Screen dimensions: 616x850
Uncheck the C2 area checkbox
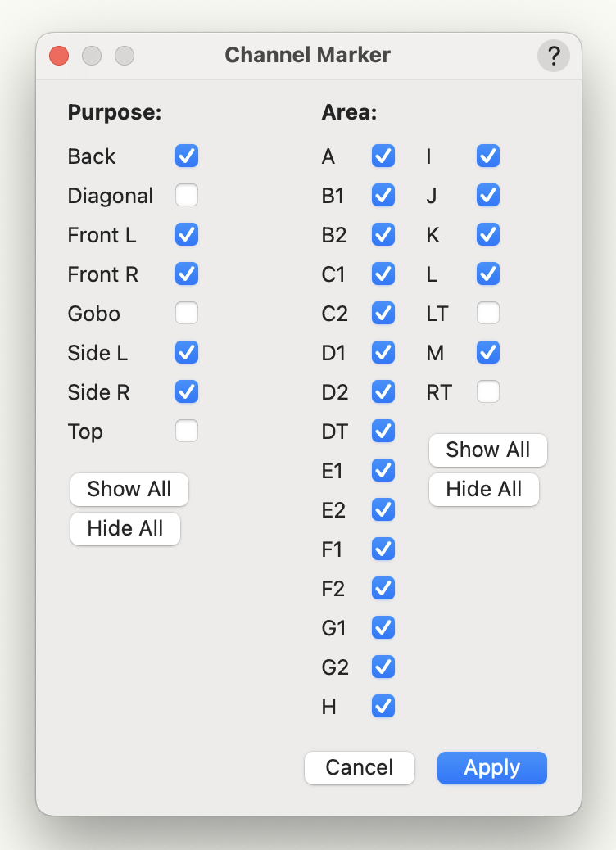[x=383, y=313]
